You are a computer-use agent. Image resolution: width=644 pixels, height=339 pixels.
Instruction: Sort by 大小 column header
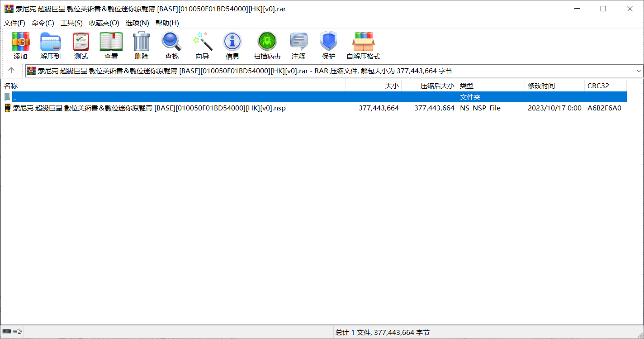pyautogui.click(x=374, y=86)
